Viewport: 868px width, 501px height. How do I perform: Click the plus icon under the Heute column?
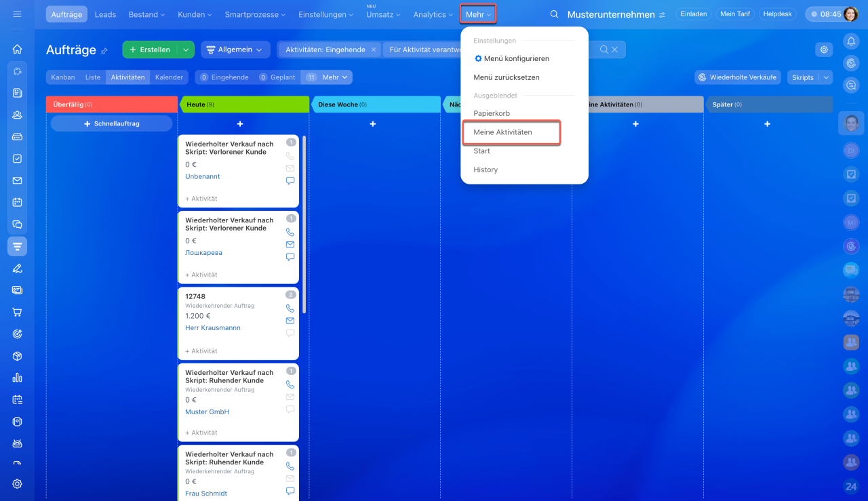pos(240,124)
